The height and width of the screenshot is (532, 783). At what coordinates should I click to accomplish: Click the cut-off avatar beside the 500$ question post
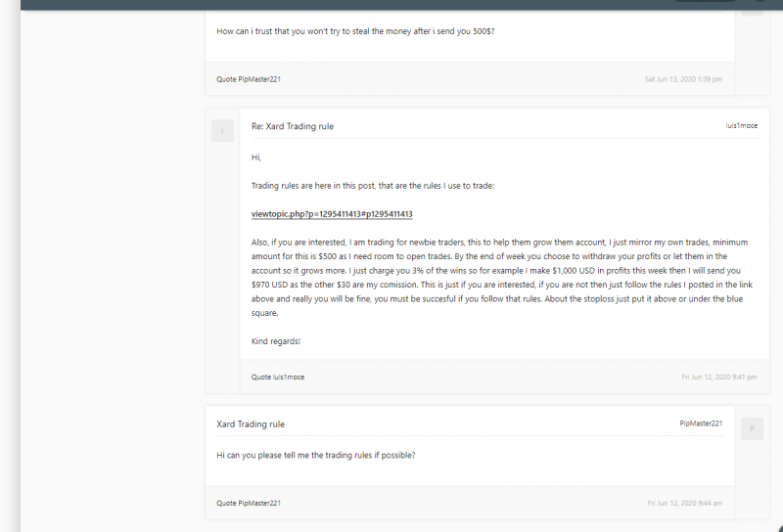tap(752, 8)
